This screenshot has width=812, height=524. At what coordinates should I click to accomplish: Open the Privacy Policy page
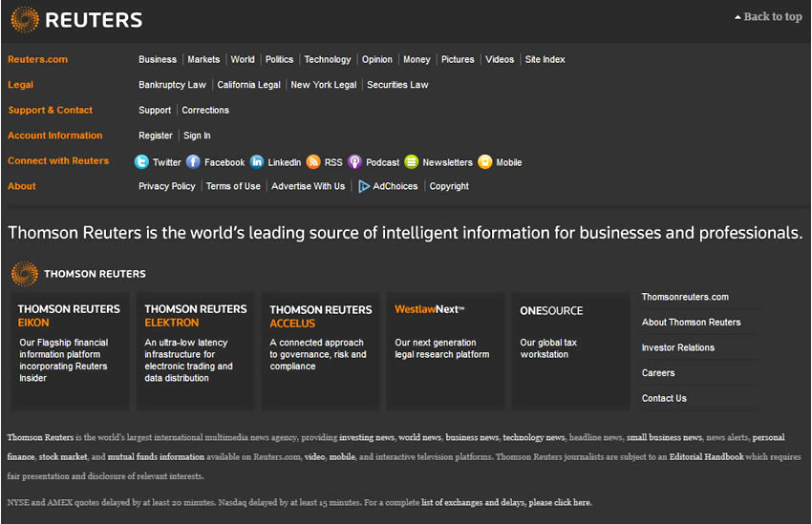point(167,187)
